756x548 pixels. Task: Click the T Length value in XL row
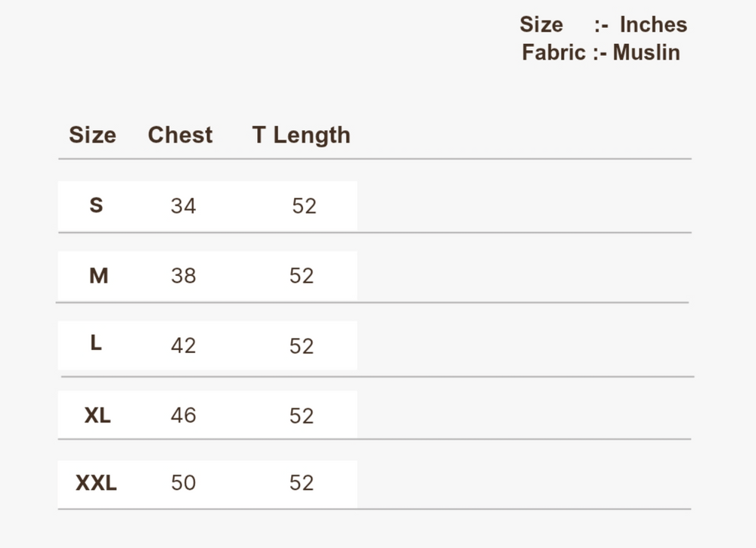click(301, 416)
